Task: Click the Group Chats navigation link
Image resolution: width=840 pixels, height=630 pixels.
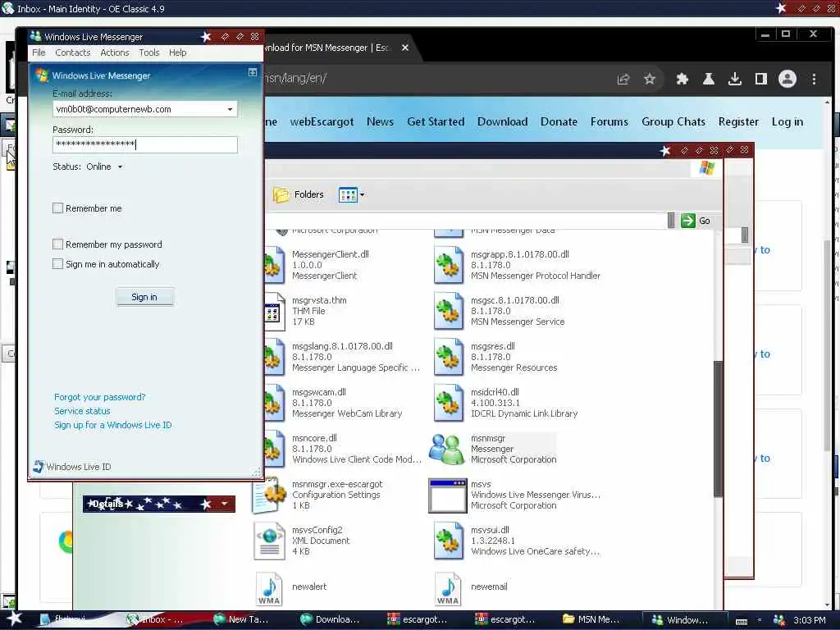Action: (x=673, y=121)
